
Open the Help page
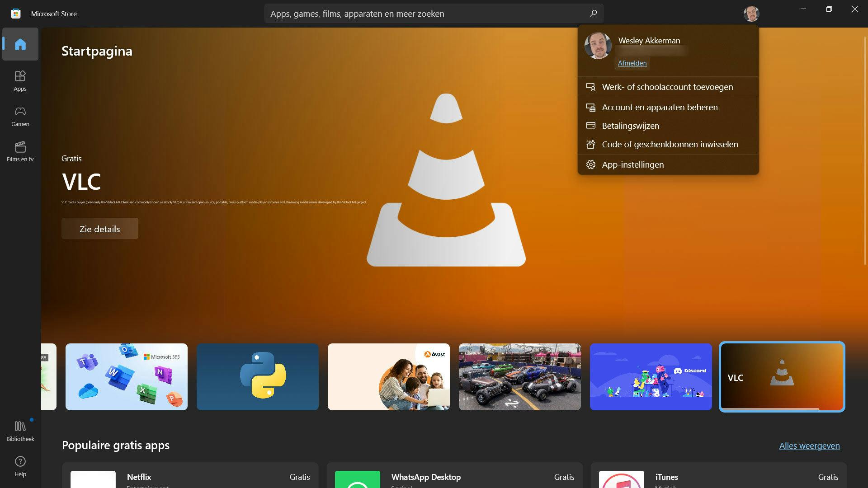tap(20, 466)
